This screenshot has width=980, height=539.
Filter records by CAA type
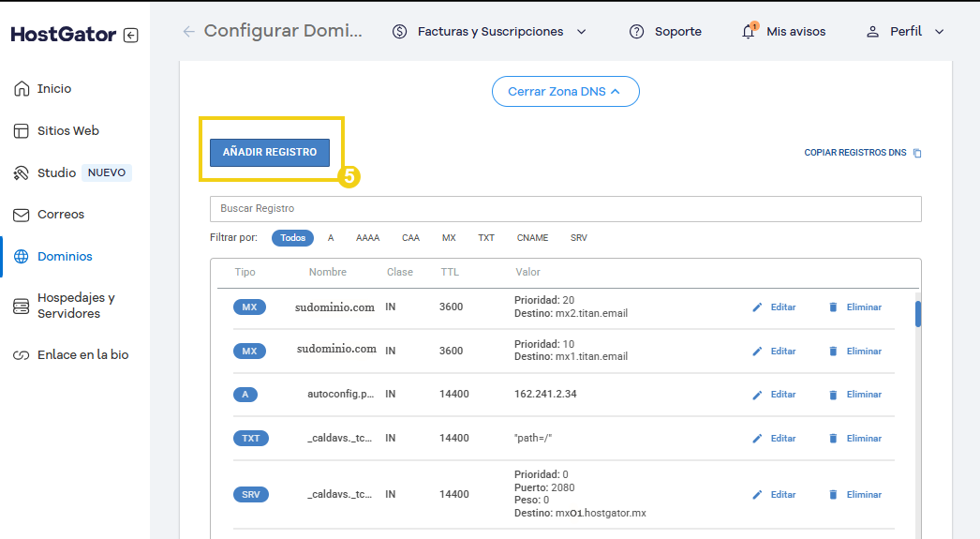pyautogui.click(x=410, y=237)
